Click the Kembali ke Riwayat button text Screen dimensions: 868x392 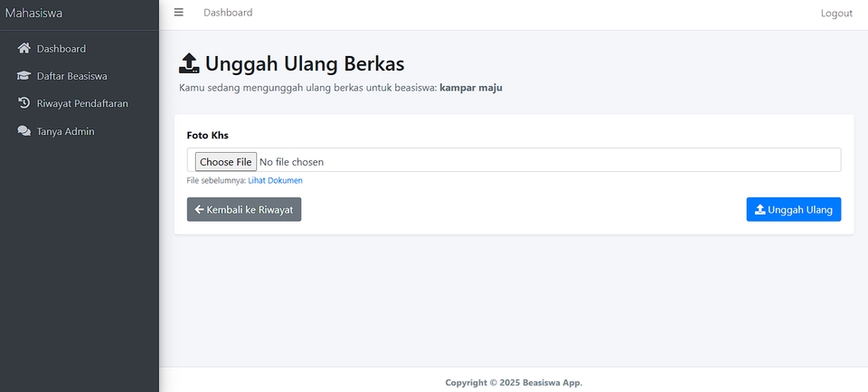pos(250,210)
